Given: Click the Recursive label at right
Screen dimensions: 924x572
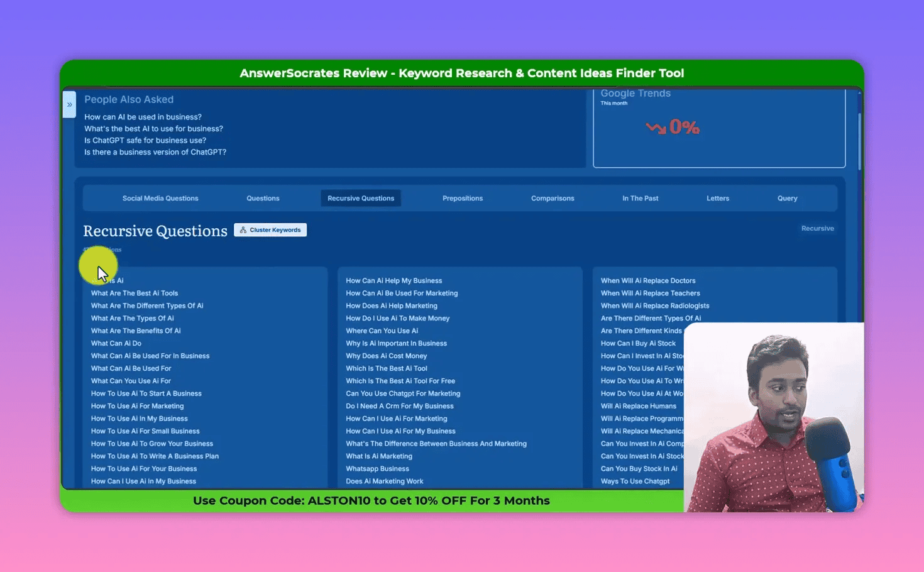Looking at the screenshot, I should coord(817,229).
